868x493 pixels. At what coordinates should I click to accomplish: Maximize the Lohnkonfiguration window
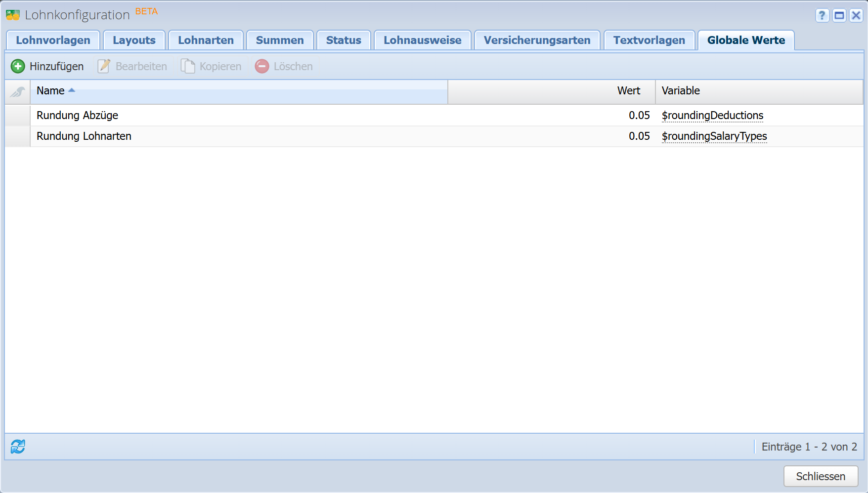point(839,15)
